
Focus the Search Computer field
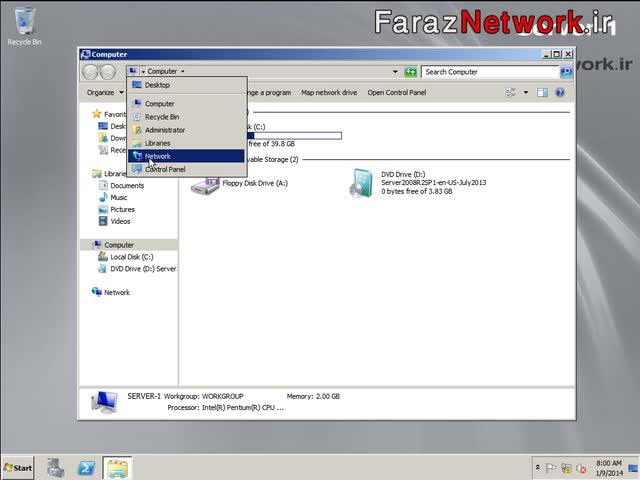(x=490, y=72)
